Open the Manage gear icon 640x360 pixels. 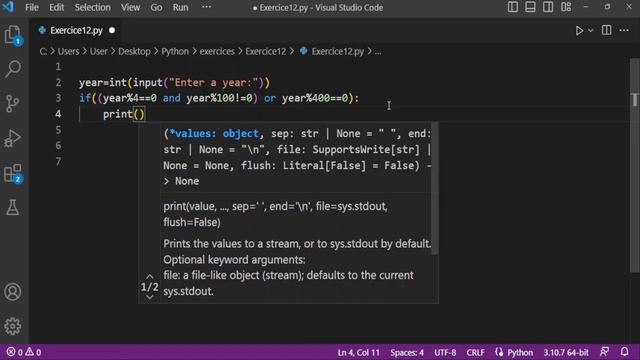pyautogui.click(x=13, y=326)
